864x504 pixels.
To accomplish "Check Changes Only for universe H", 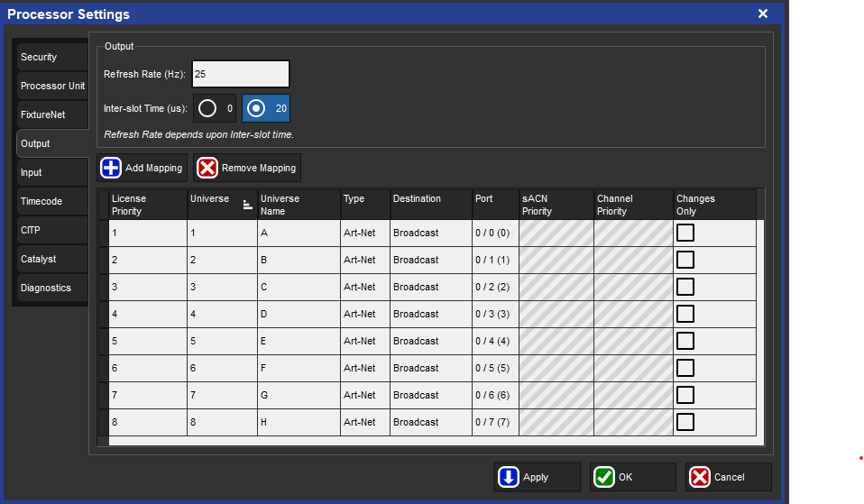I will [685, 422].
